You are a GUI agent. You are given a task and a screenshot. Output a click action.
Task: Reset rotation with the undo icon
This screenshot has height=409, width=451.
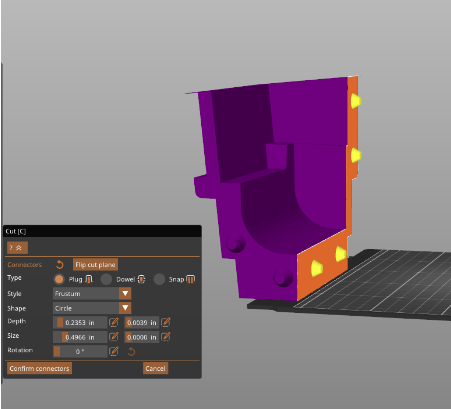pos(131,352)
